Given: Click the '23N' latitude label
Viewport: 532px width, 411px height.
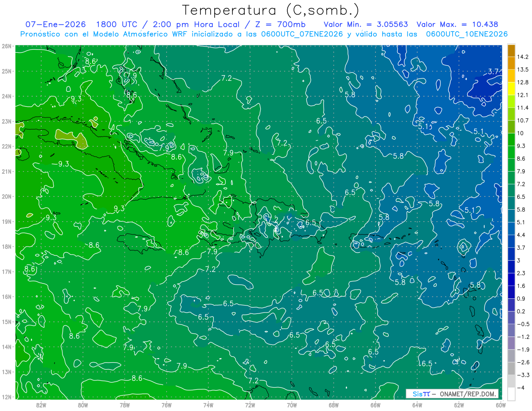Looking at the screenshot, I should point(6,121).
